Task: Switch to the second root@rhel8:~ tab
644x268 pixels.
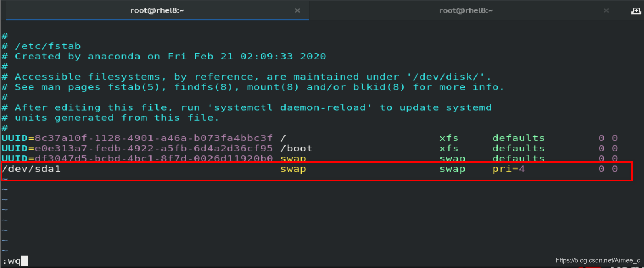Action: pos(466,10)
